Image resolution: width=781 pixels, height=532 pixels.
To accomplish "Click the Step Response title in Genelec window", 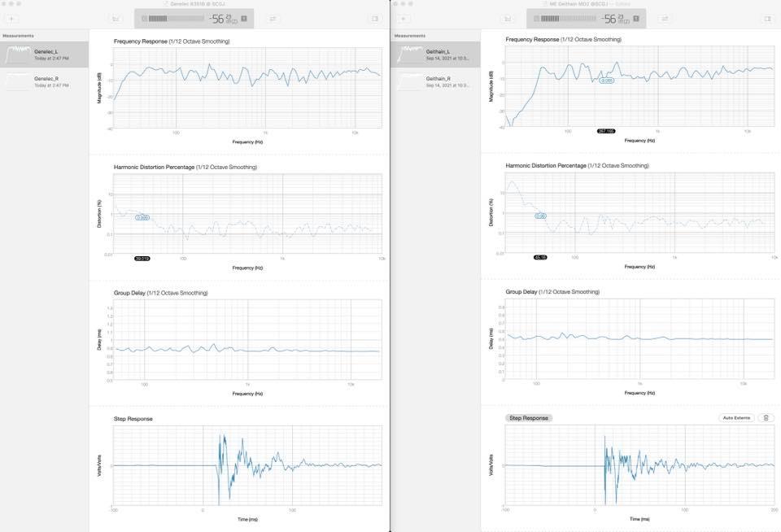I will [x=133, y=419].
